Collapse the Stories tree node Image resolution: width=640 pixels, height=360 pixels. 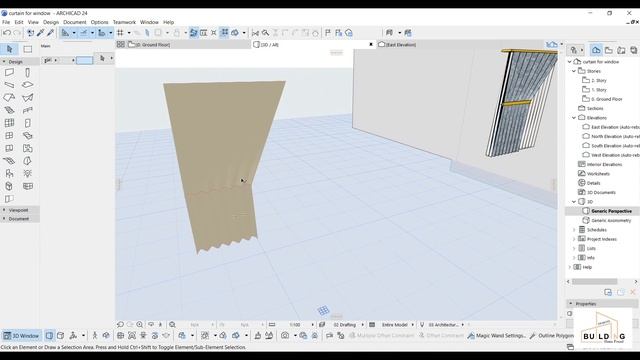tap(574, 71)
